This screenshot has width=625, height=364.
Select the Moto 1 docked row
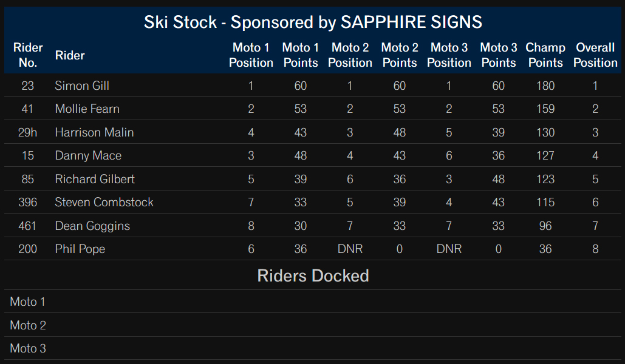click(x=313, y=302)
